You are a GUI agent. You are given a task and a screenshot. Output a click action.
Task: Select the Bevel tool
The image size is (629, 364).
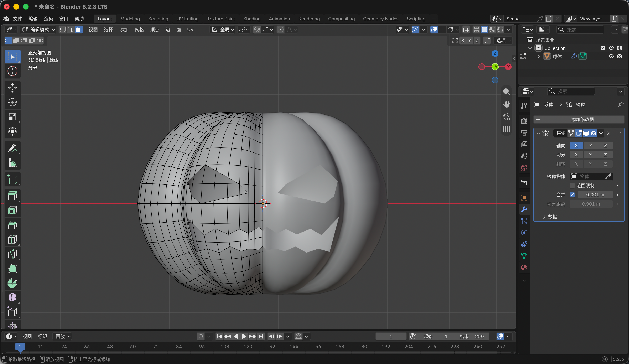[12, 225]
